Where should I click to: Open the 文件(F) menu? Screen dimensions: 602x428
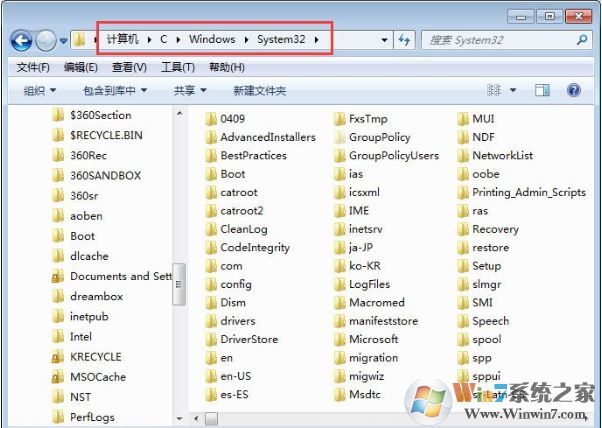(34, 67)
